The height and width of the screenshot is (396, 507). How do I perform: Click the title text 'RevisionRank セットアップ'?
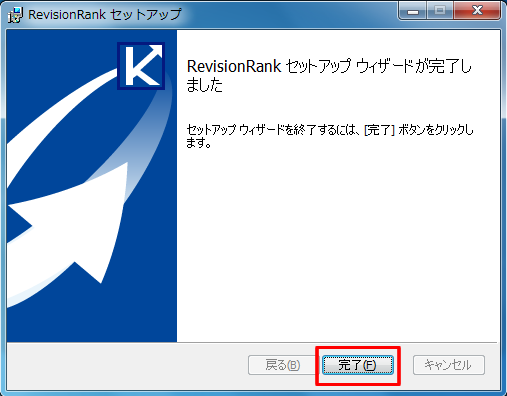coord(105,15)
